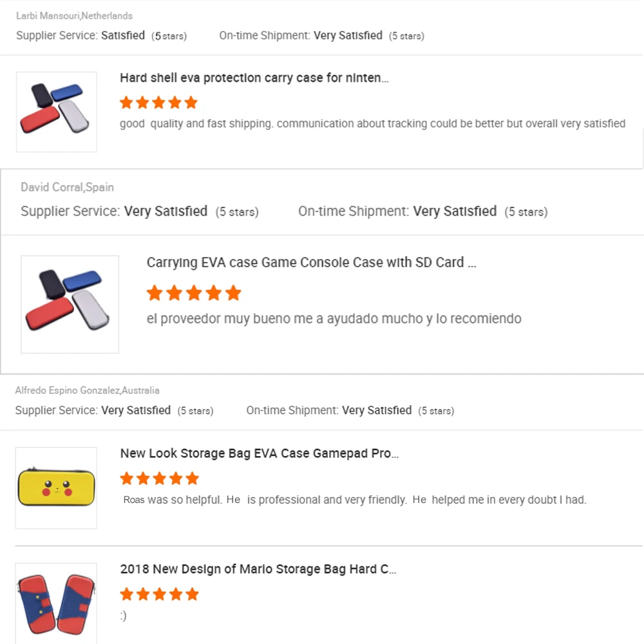Click the star rating under New Look Storage Bag
The image size is (644, 644).
pos(159,478)
